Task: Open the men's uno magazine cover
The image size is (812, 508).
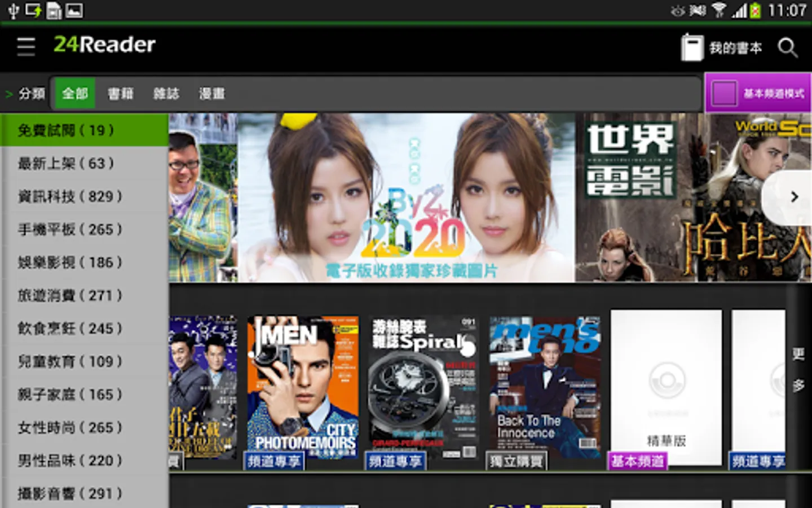Action: (544, 386)
